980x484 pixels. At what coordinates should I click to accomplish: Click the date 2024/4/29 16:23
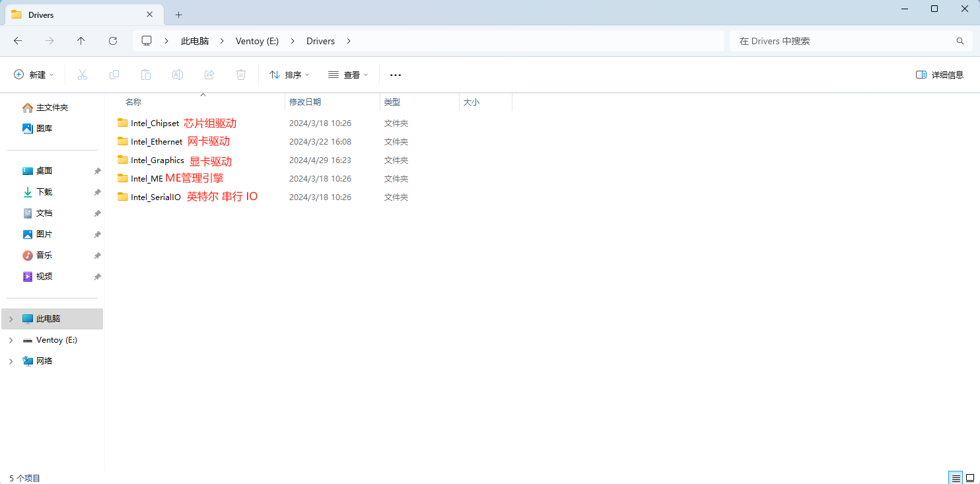(320, 160)
